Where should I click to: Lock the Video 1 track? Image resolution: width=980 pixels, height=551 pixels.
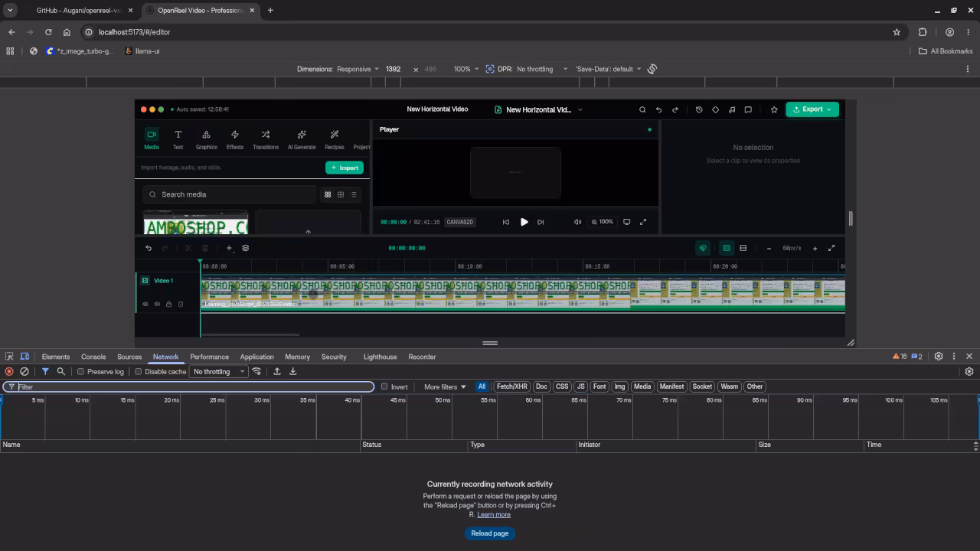[x=168, y=305]
